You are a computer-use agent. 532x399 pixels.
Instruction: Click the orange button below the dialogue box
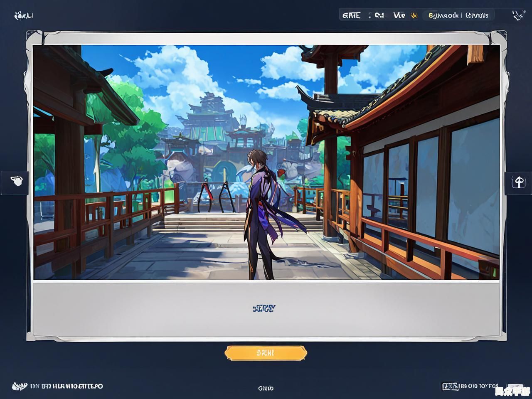(266, 353)
